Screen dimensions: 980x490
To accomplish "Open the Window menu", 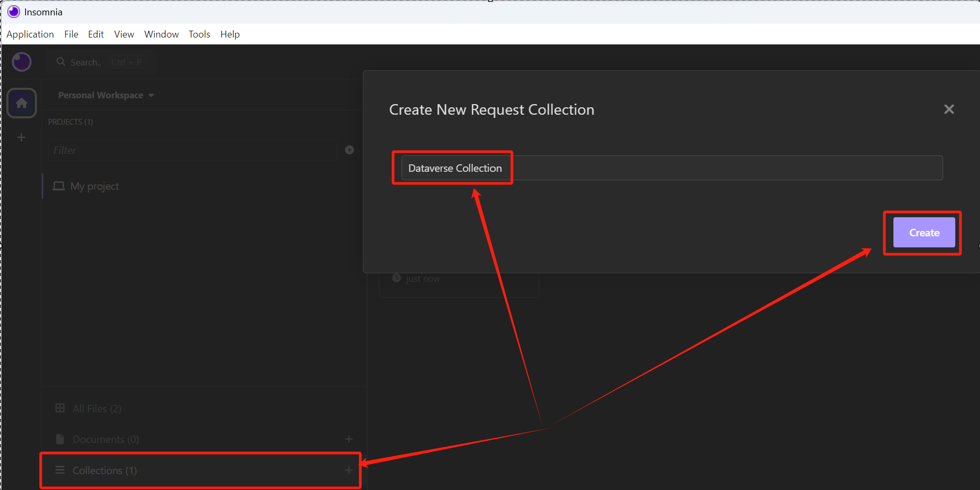I will (x=162, y=34).
